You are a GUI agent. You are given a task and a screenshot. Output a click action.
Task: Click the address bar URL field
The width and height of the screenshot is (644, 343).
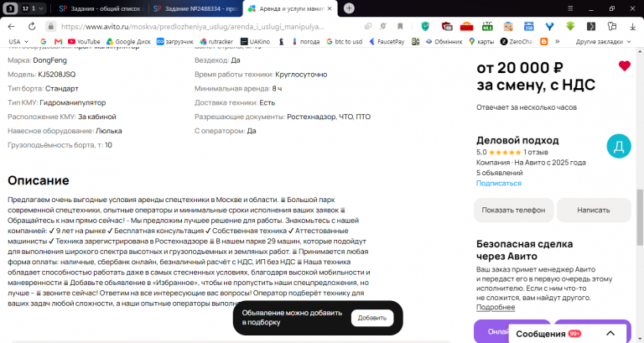click(193, 26)
